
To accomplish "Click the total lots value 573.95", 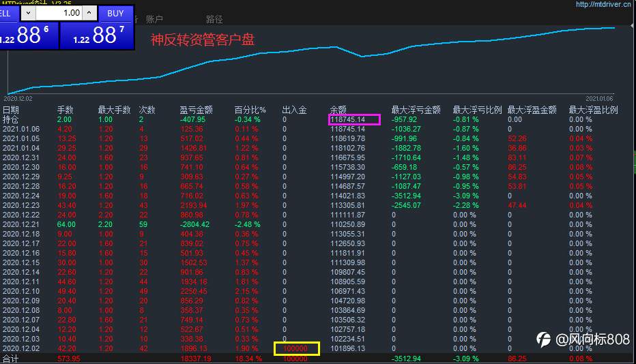I will pyautogui.click(x=68, y=359).
